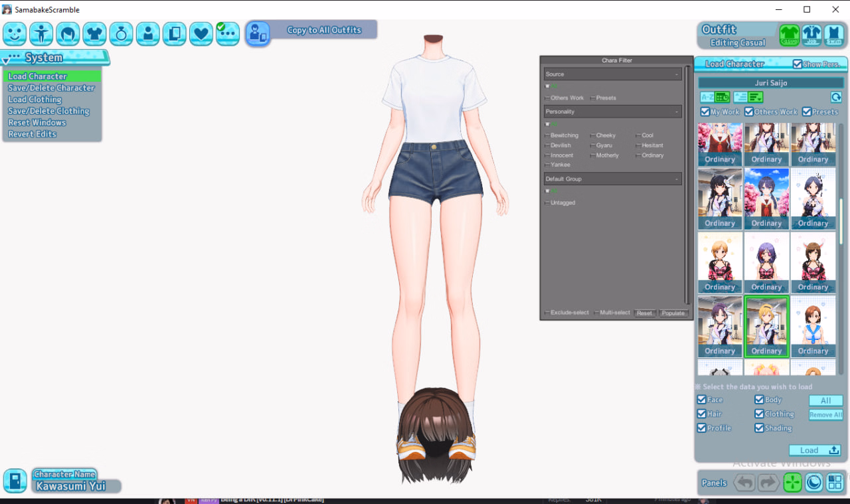Click the refresh character list icon
Image resolution: width=850 pixels, height=504 pixels.
(x=836, y=97)
